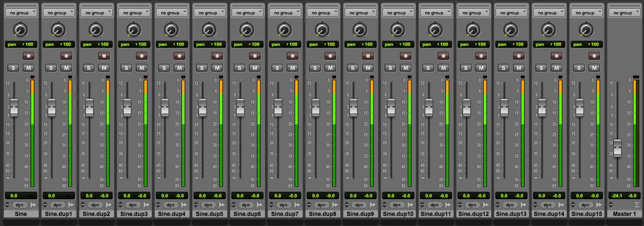644x226 pixels.
Task: Select the Master 1 track name
Action: (x=624, y=215)
